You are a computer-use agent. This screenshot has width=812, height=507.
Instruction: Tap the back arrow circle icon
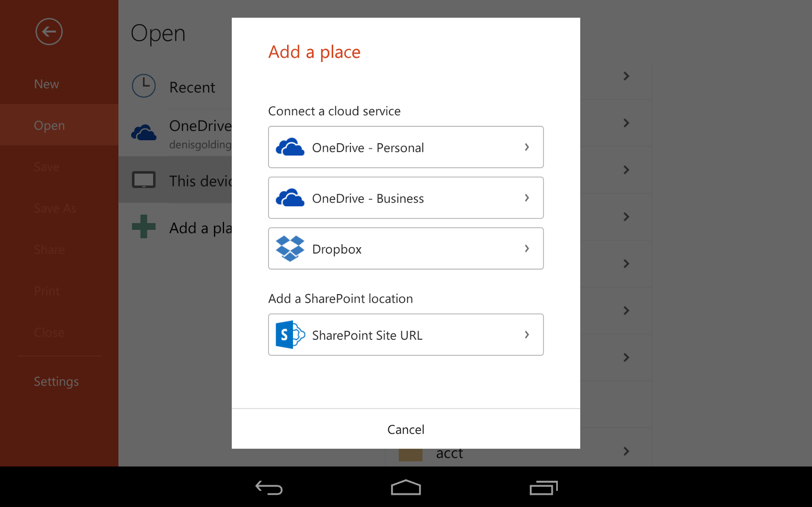(49, 32)
